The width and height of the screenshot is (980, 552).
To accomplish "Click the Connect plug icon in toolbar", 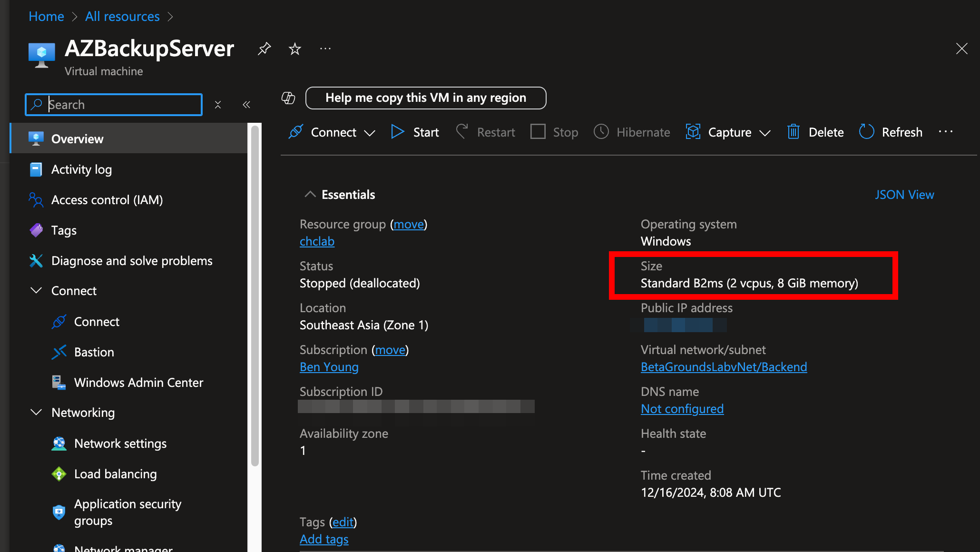I will 295,132.
